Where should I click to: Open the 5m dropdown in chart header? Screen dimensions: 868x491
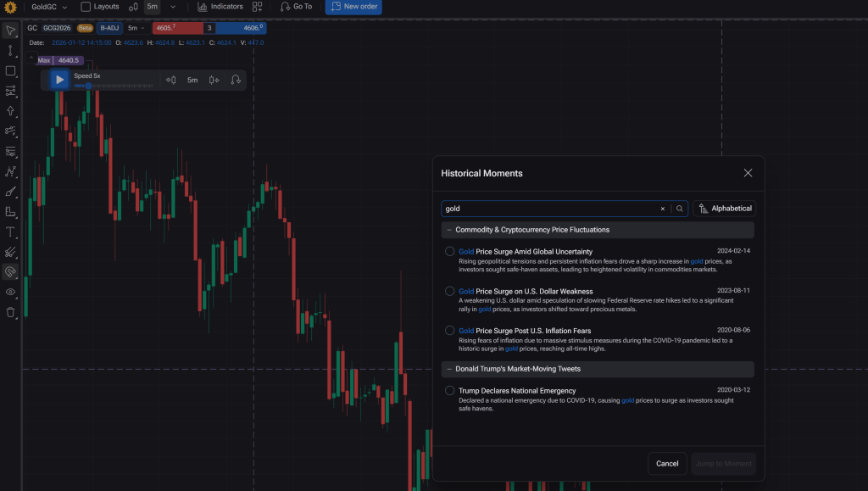click(136, 28)
